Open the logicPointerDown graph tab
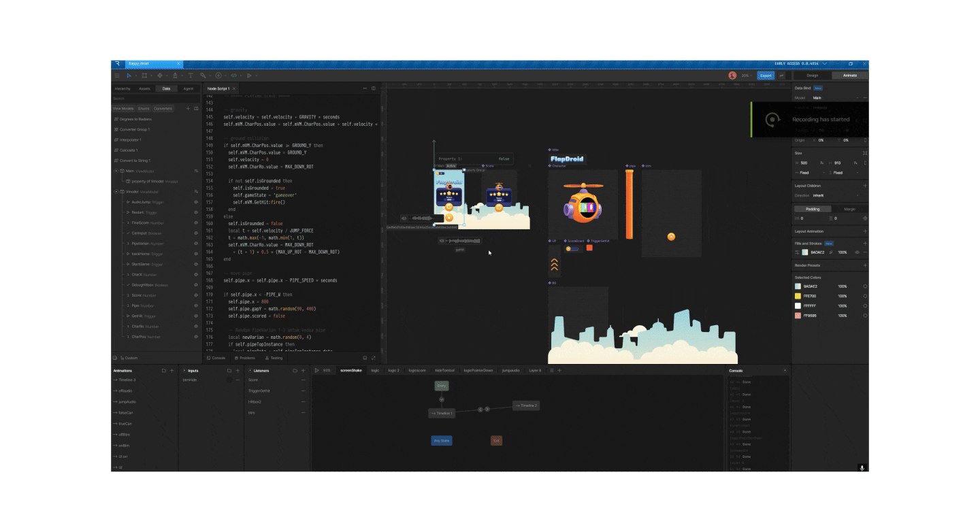Screen dimensions: 980x532 [478, 370]
